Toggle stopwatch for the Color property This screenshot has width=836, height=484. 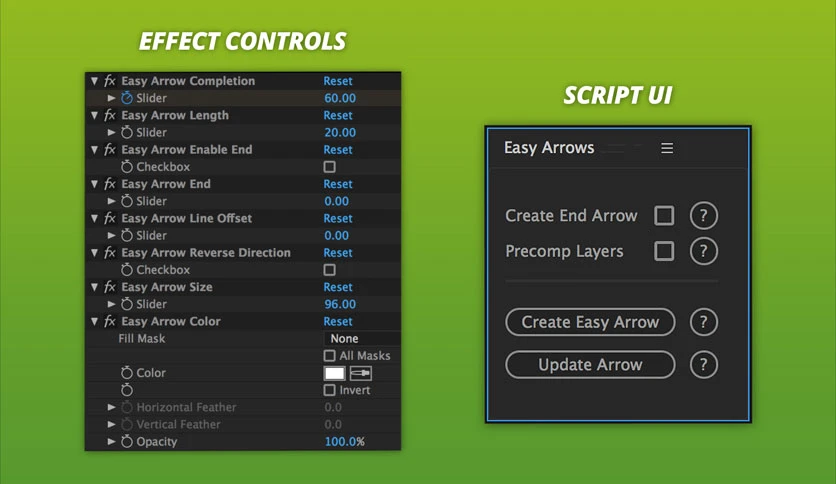point(127,373)
